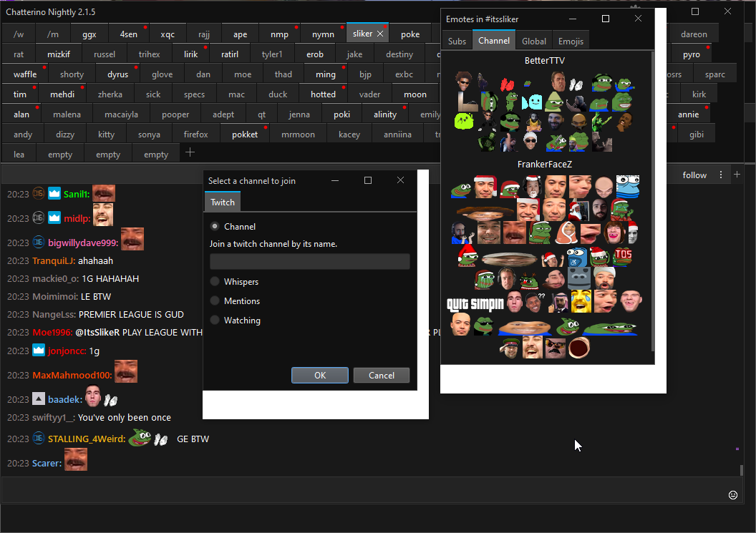The image size is (756, 533).
Task: Click username bigwillydave999 in chat
Action: coord(83,243)
